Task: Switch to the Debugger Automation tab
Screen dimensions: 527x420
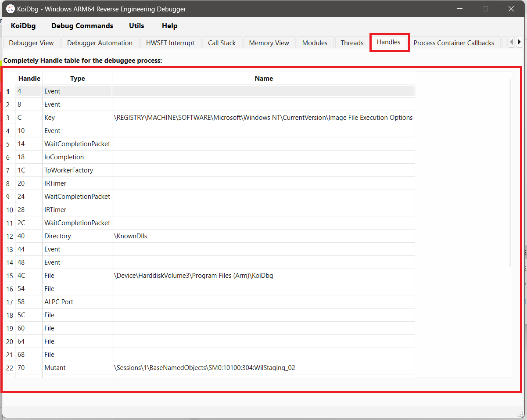Action: 100,43
